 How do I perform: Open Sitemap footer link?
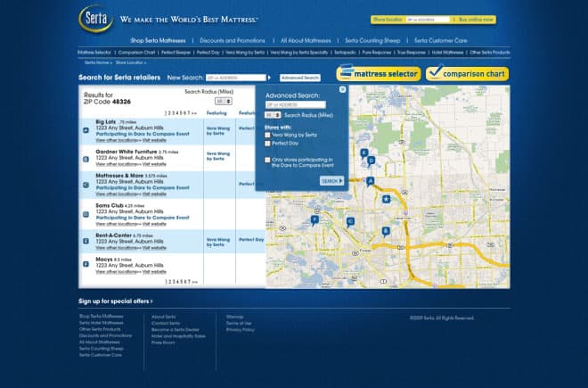tap(234, 317)
